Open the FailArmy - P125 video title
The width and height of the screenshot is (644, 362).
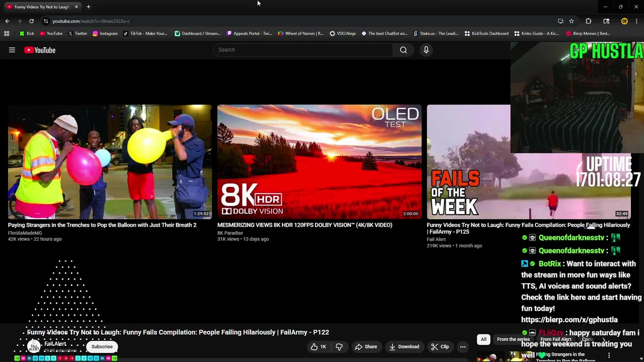(528, 228)
